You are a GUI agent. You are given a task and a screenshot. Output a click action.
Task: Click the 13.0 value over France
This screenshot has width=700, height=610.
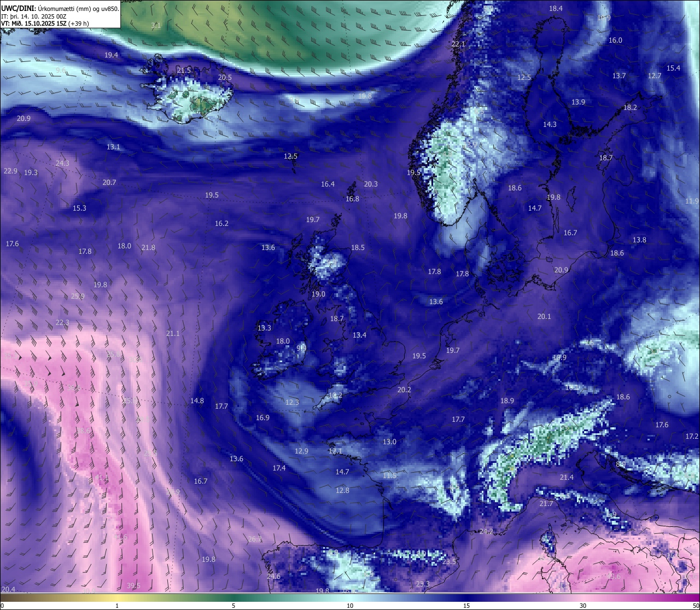pyautogui.click(x=389, y=442)
